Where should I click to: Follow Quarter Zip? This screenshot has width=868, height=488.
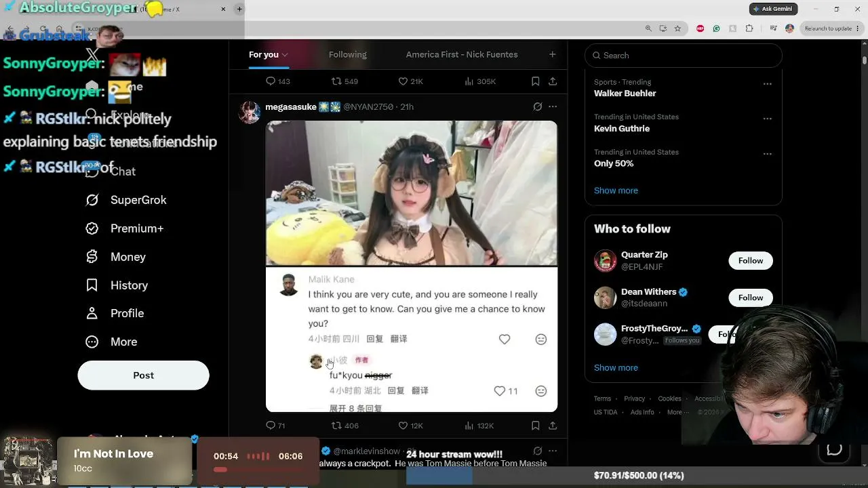(x=751, y=261)
